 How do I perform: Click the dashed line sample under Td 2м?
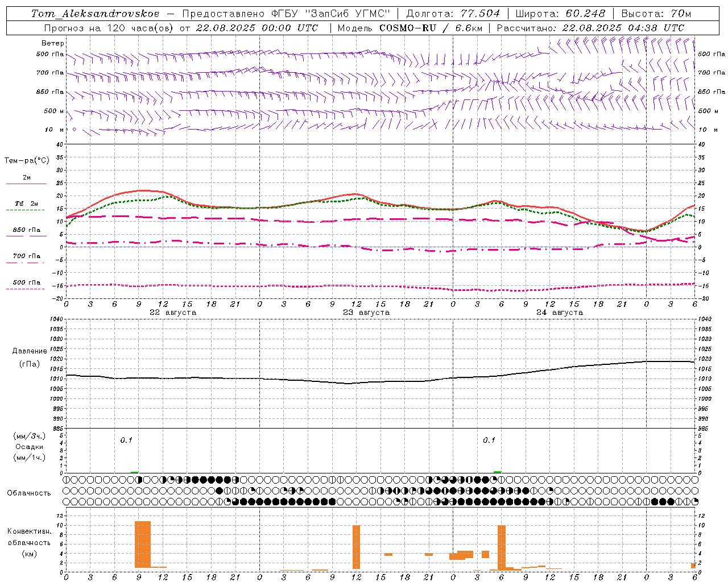pyautogui.click(x=26, y=210)
